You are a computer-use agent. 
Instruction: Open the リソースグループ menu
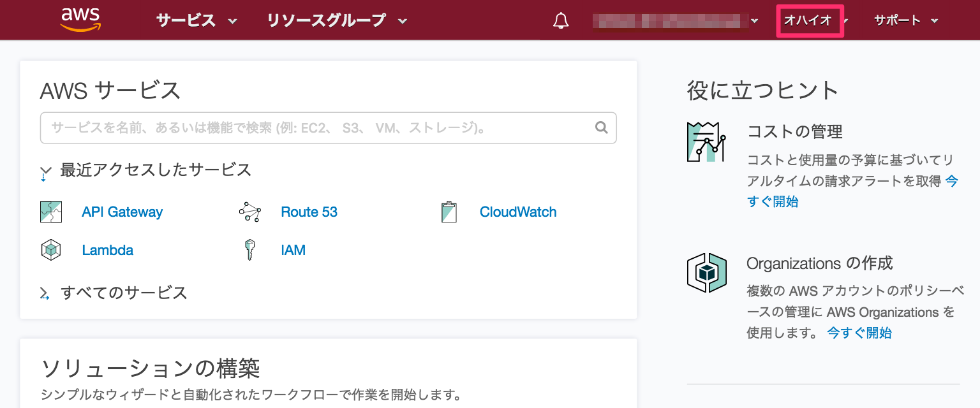(337, 20)
